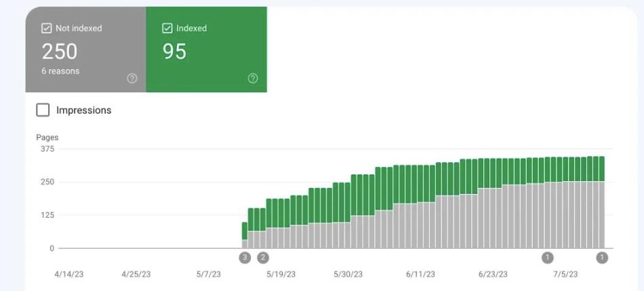Click the 5/30/23 date label

[348, 275]
